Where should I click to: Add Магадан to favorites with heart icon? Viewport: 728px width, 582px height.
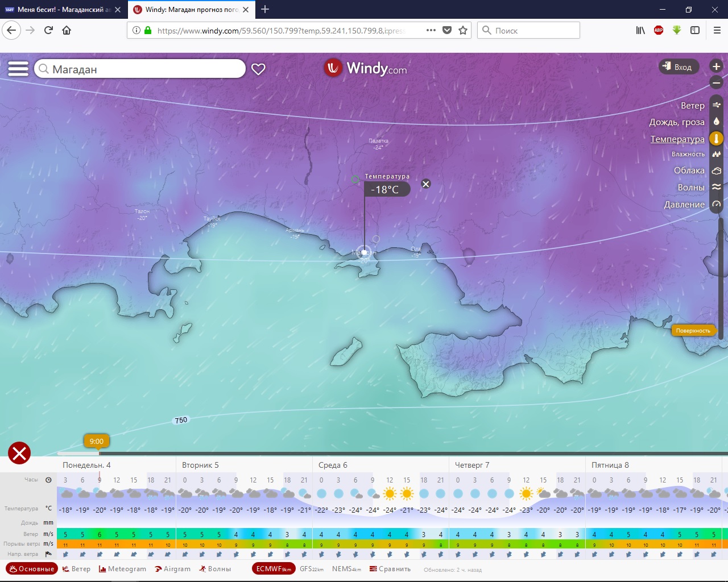tap(258, 69)
